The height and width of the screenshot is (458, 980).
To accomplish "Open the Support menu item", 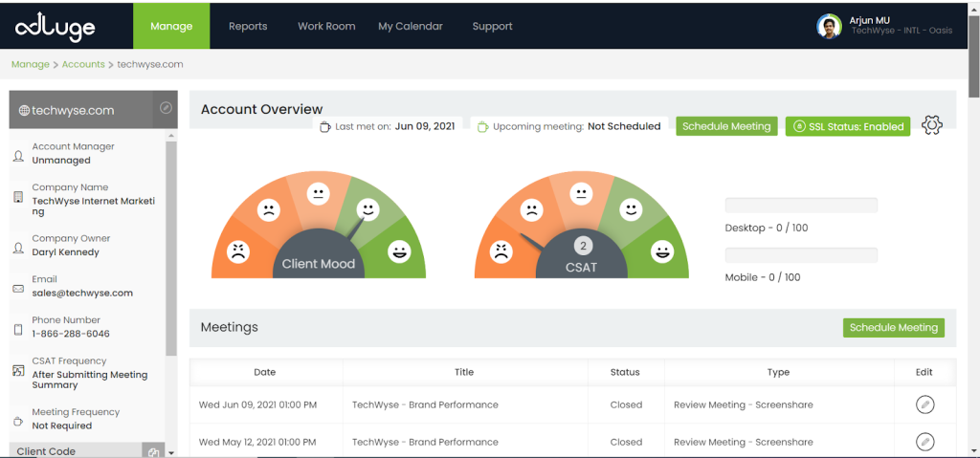I will click(492, 27).
